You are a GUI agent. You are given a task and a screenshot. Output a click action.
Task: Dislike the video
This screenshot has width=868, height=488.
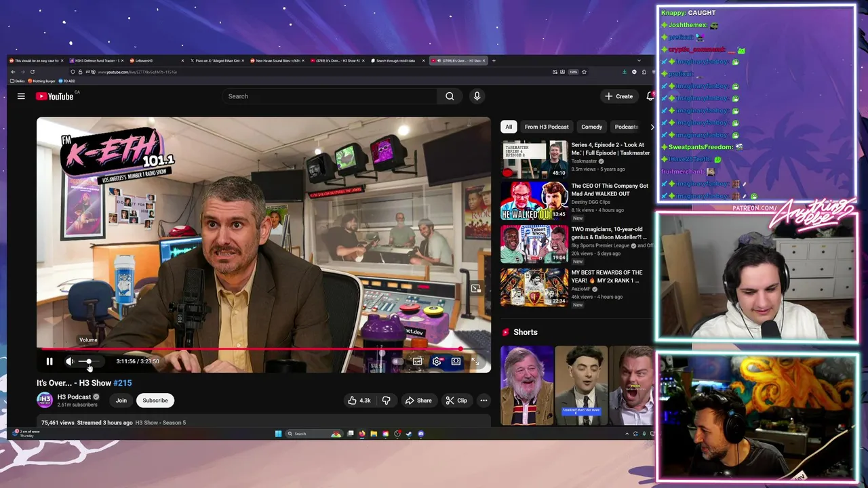coord(387,401)
